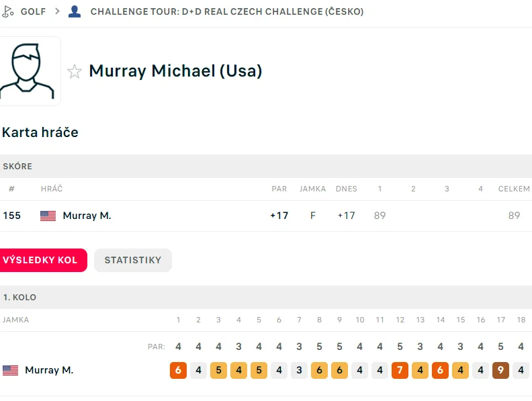532x401 pixels.
Task: Click the breadcrumb chevron arrow after GOLF
Action: (57, 11)
